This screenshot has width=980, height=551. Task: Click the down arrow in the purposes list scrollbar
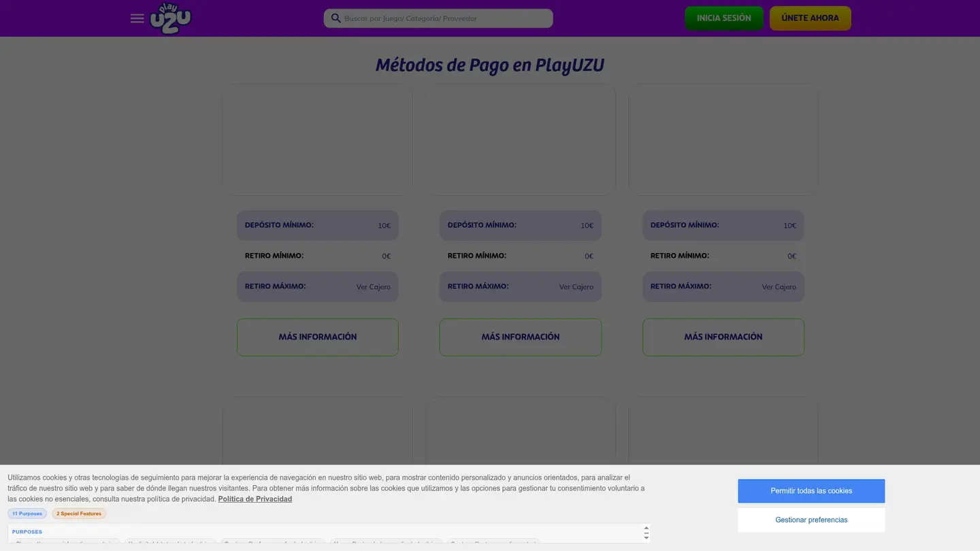click(647, 537)
